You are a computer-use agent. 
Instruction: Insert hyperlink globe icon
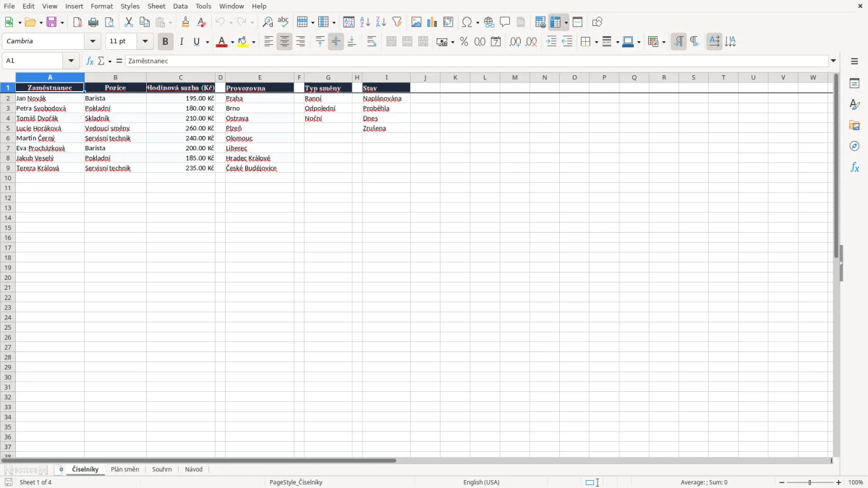tap(489, 22)
